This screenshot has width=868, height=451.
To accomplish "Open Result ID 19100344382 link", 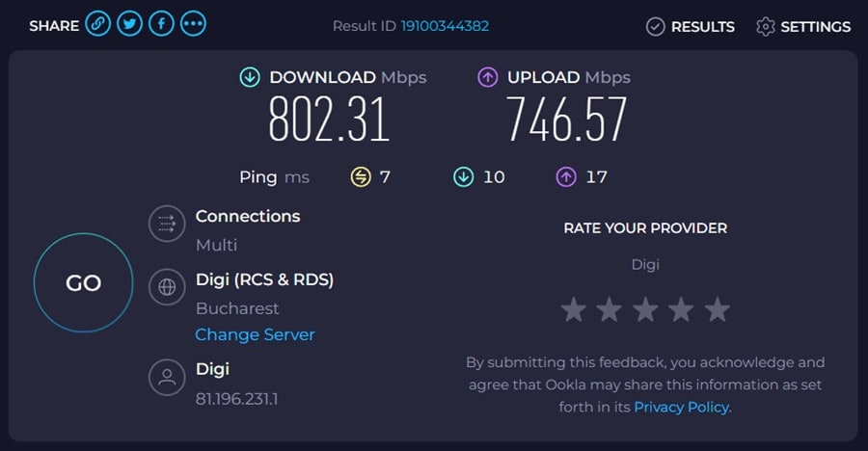I will pyautogui.click(x=446, y=26).
